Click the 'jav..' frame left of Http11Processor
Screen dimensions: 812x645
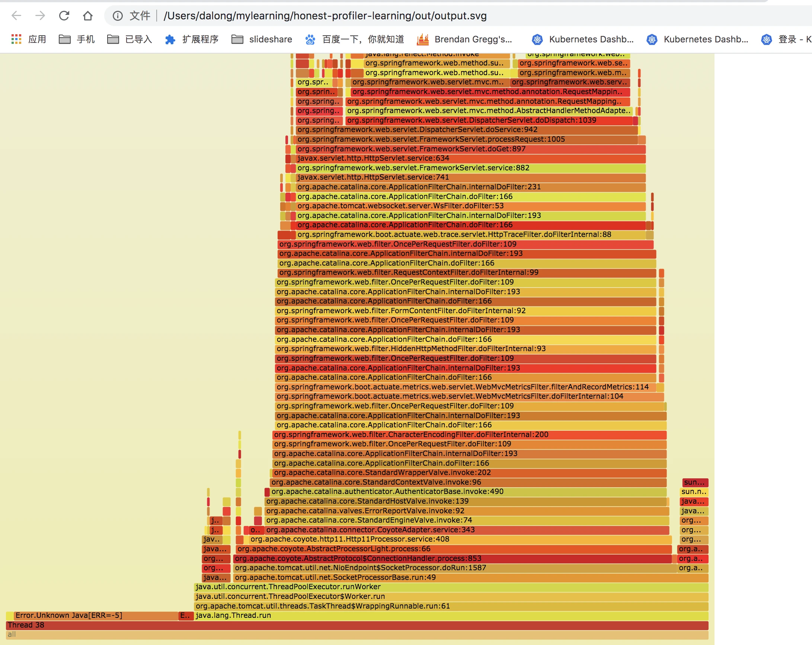coord(212,539)
